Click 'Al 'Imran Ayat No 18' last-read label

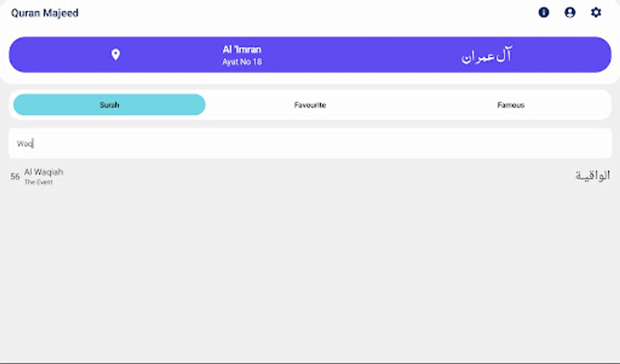pos(242,55)
